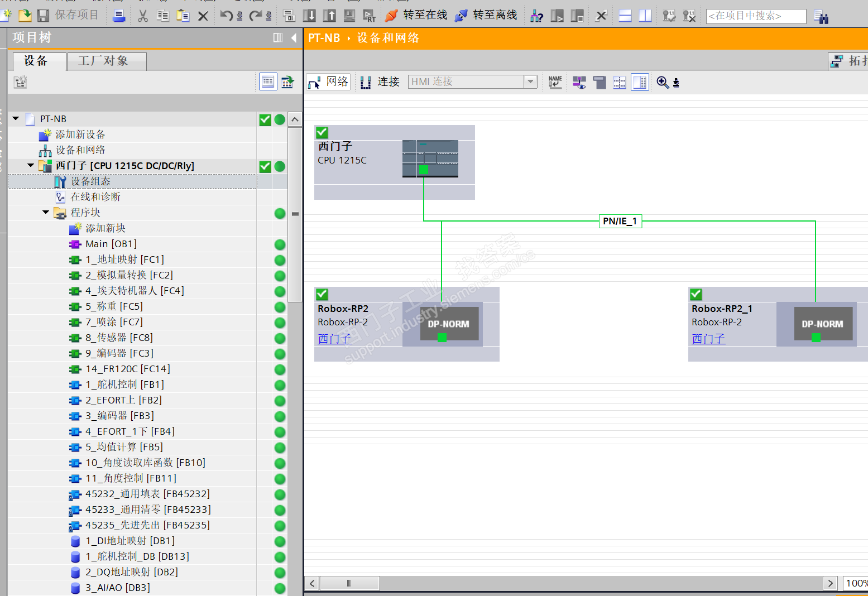Click the 西门子 link under Robox-RP2
This screenshot has height=596, width=868.
334,339
